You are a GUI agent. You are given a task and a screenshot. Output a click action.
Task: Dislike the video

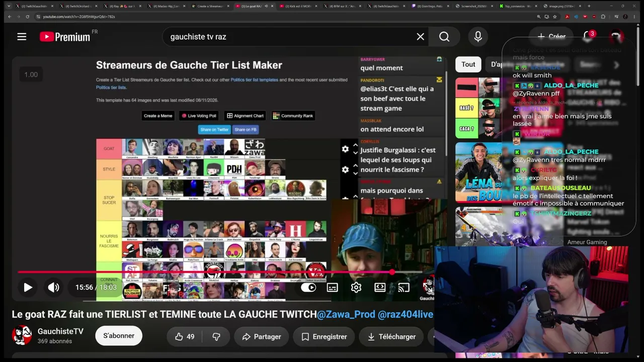[216, 337]
